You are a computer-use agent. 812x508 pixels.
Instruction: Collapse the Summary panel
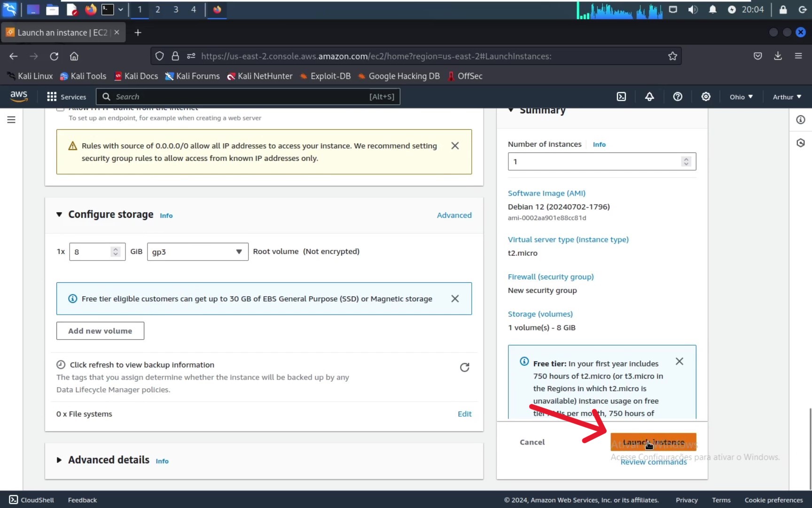511,110
